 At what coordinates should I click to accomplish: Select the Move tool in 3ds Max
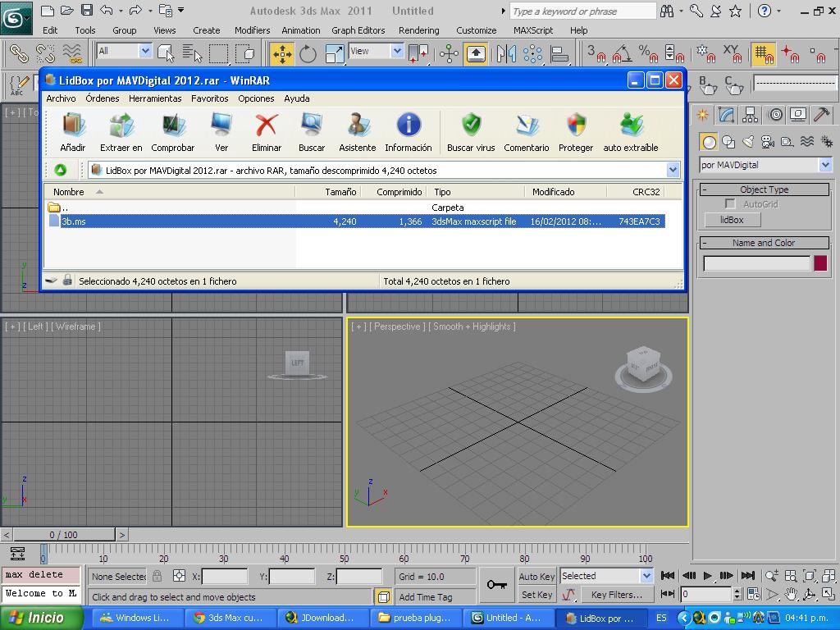click(282, 53)
